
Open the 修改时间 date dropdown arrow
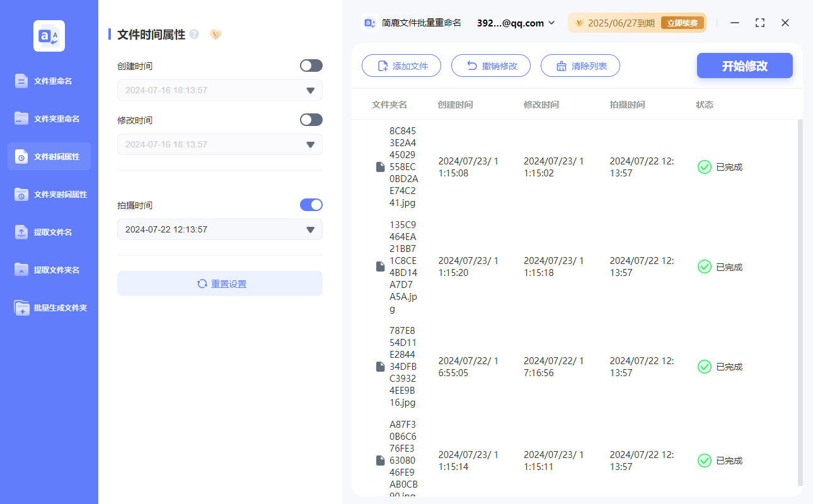tap(310, 144)
